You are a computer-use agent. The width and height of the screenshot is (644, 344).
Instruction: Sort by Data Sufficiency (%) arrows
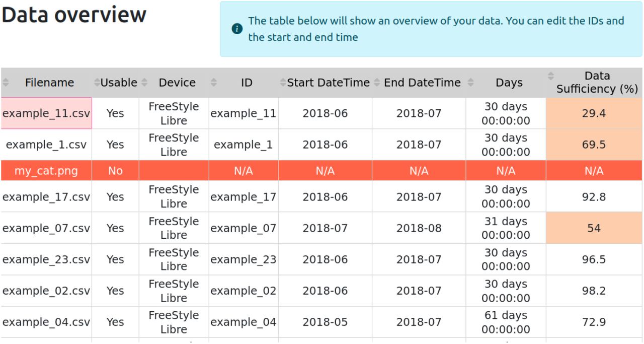[x=550, y=76]
